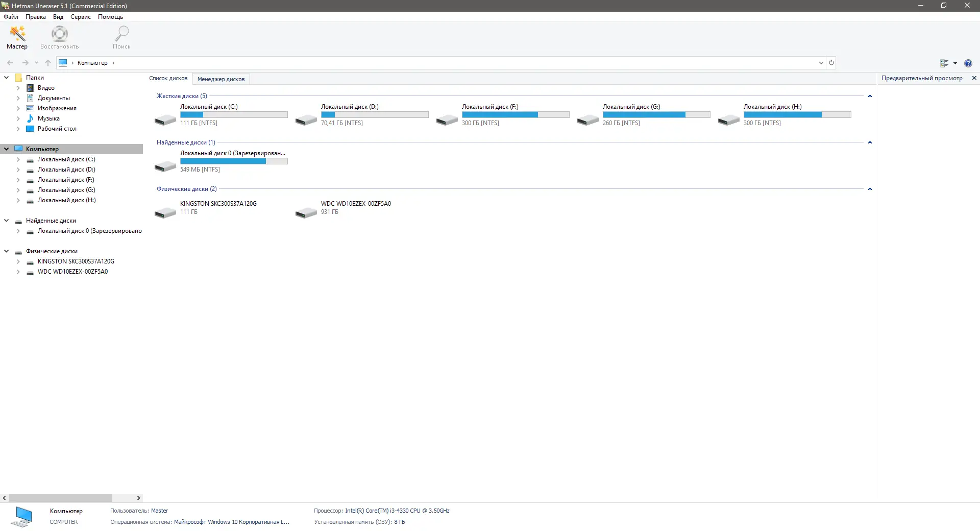This screenshot has width=980, height=531.
Task: Click the computer icon in address bar
Action: 63,63
